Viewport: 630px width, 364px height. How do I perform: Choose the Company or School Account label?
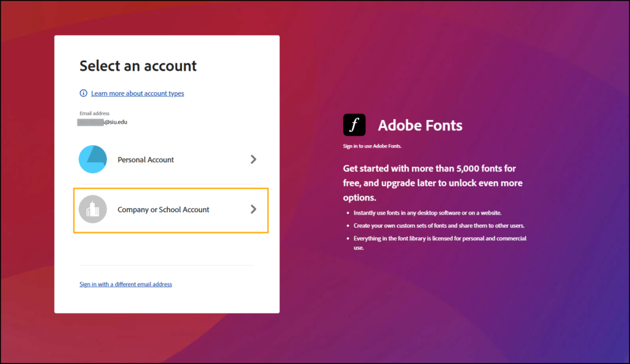tap(163, 210)
